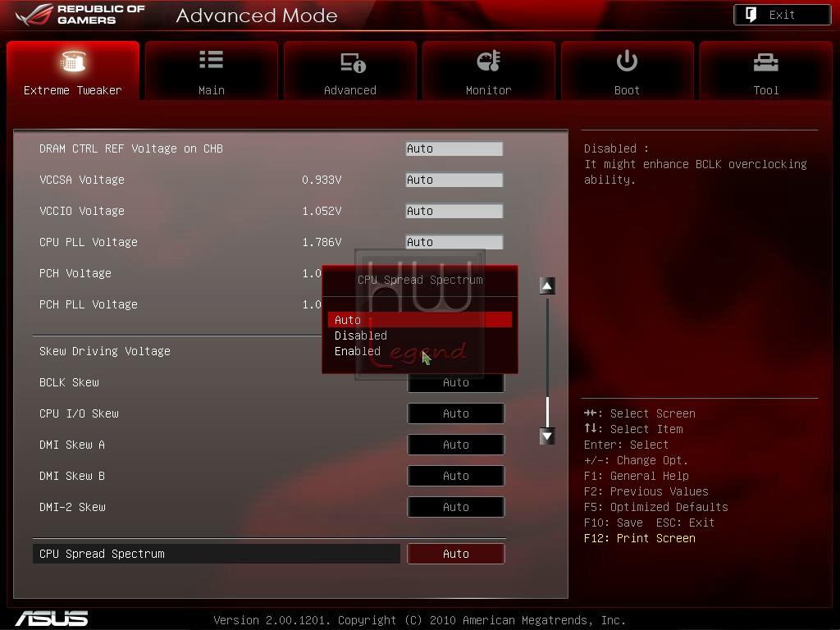Open the BCLK Skew Auto dropdown
840x630 pixels.
point(456,382)
